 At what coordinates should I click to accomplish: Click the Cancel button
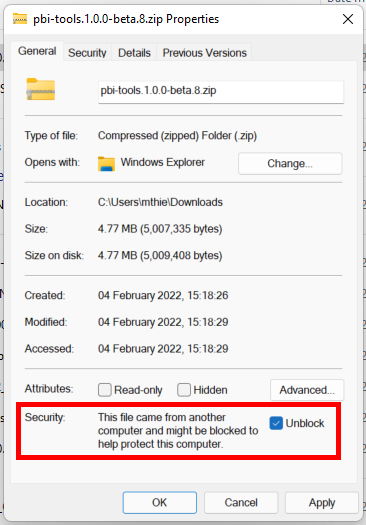(241, 503)
